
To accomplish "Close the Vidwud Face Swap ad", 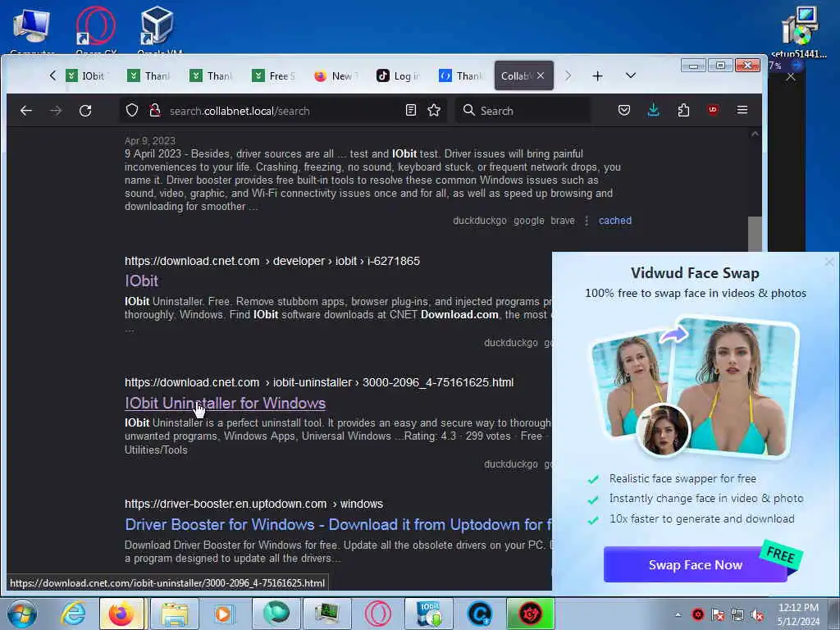I will pos(829,262).
